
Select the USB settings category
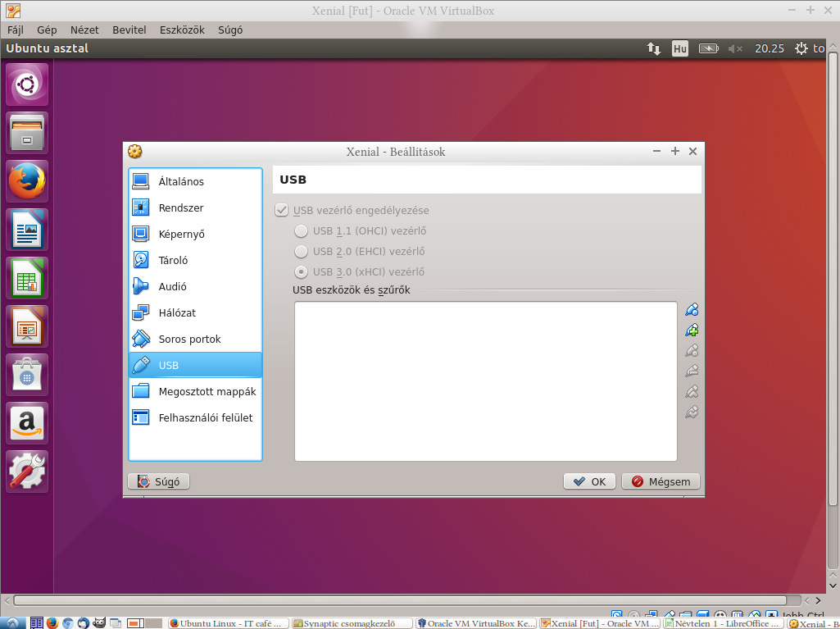195,365
